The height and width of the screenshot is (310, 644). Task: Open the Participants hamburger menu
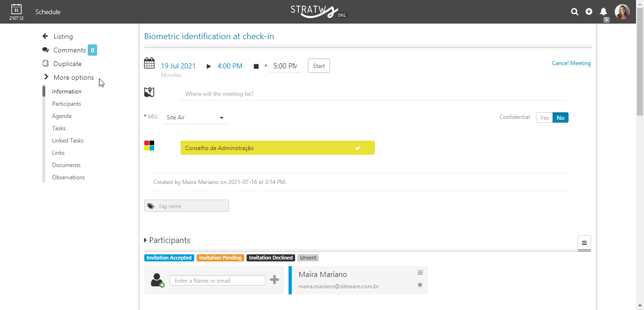pyautogui.click(x=584, y=243)
